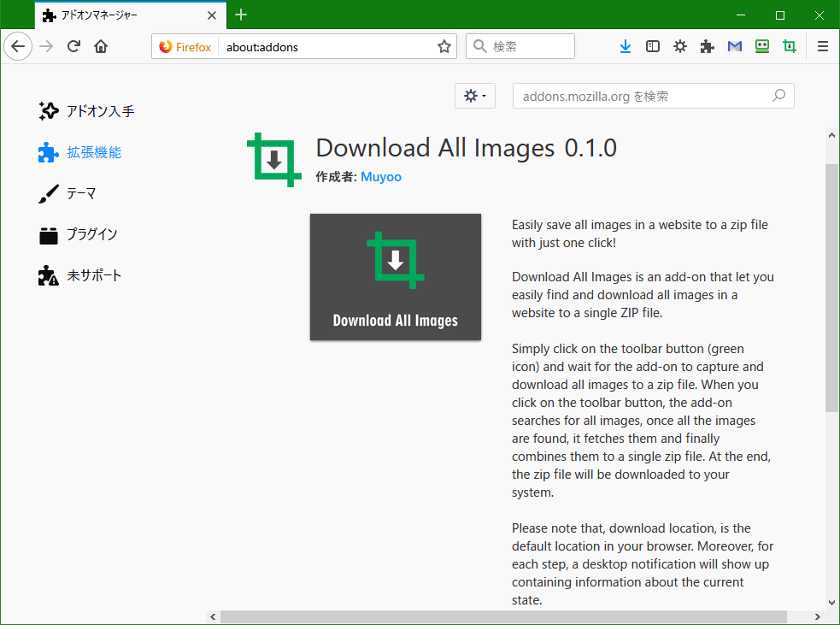Image resolution: width=840 pixels, height=625 pixels.
Task: Click the horizontal scrollbar left arrow
Action: (213, 617)
